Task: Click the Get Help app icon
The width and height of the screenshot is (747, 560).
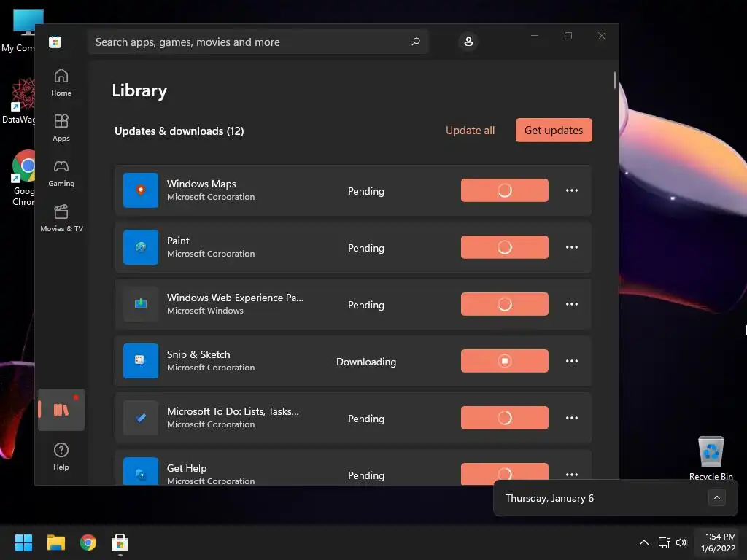Action: click(141, 472)
